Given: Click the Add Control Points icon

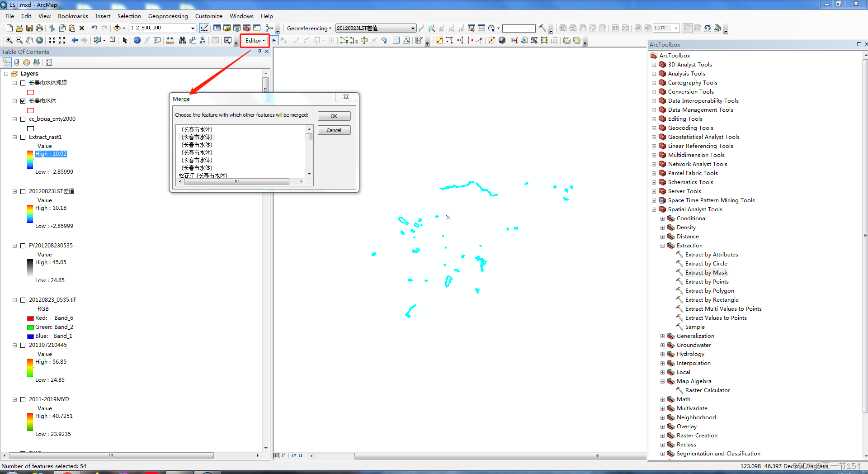Looking at the screenshot, I should (422, 28).
